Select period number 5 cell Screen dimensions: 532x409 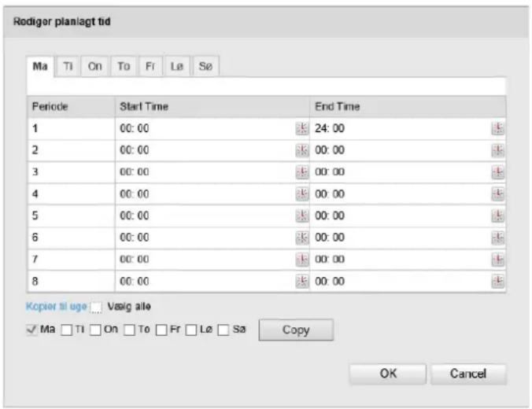pyautogui.click(x=72, y=216)
